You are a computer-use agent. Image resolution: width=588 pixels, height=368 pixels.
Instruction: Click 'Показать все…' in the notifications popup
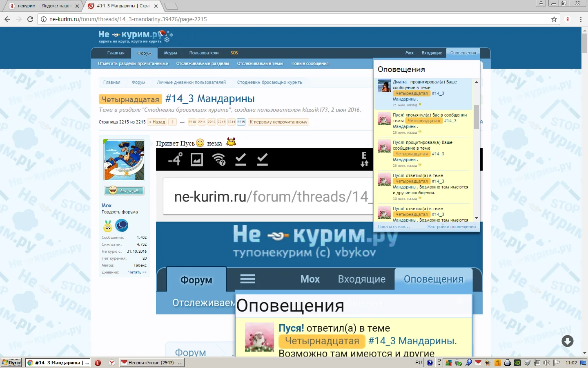[x=394, y=227]
